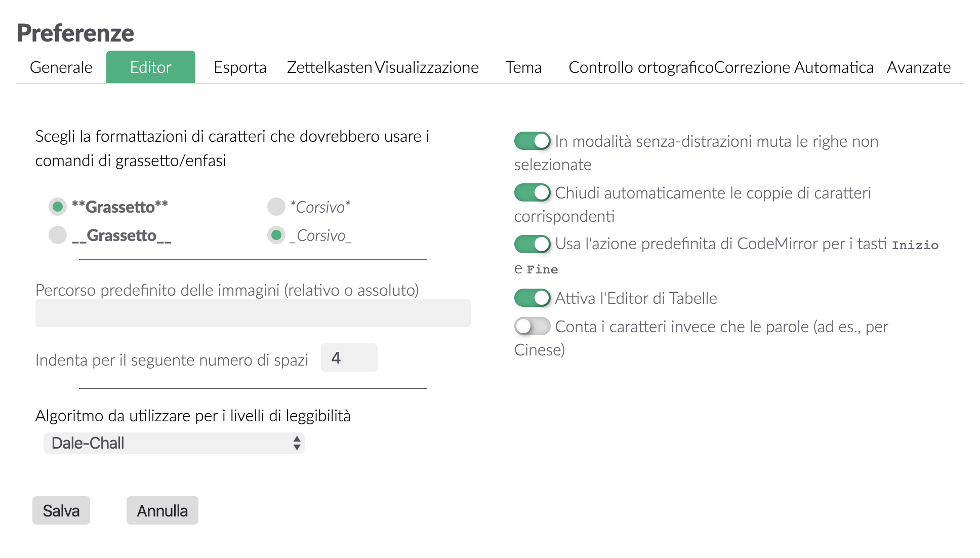Open the readability algorithm dropdown showing Dale-Chall
Image resolution: width=980 pixels, height=558 pixels.
coord(174,443)
